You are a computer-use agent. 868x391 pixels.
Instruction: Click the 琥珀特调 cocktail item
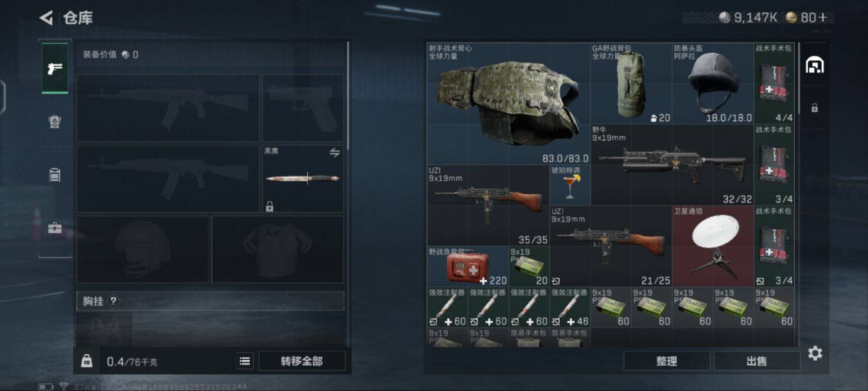[x=570, y=185]
